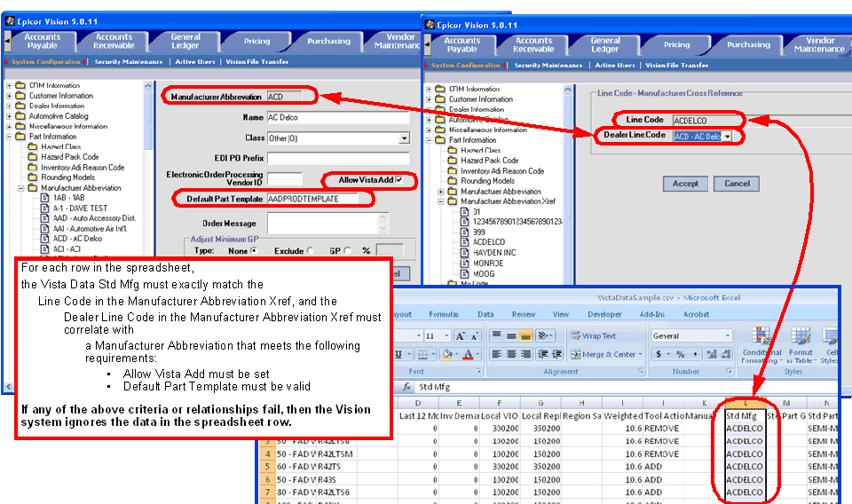Open Fill Color dropdown arrow

click(456, 355)
